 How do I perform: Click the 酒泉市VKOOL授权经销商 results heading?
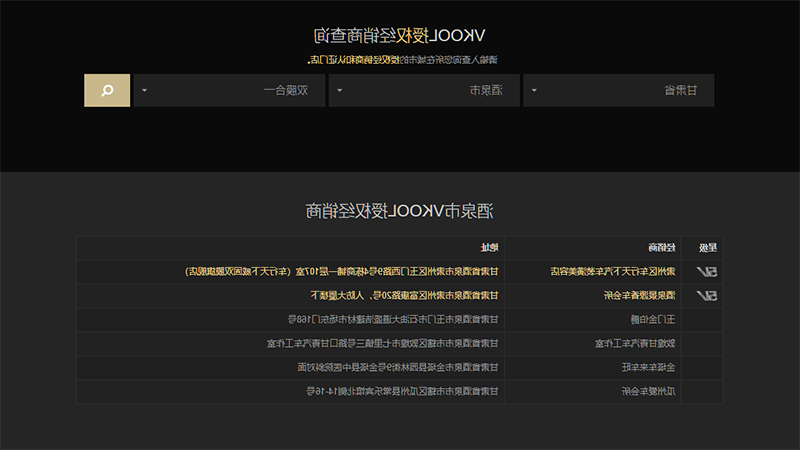(399, 211)
